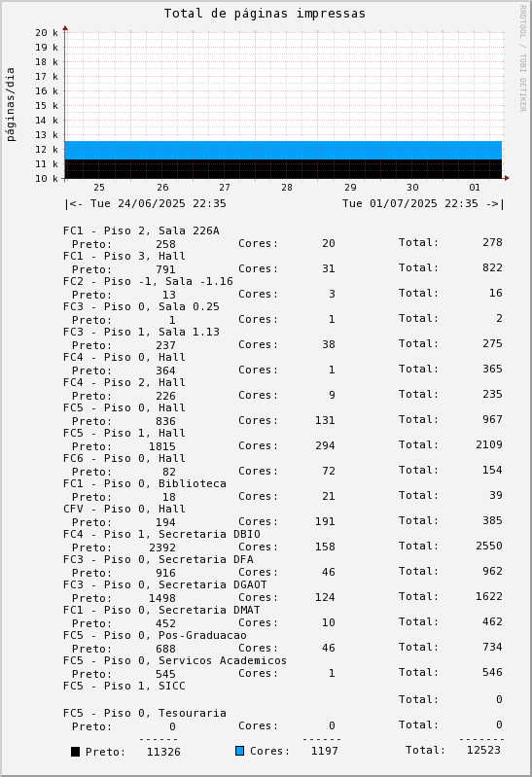Select the 'FC4 - Piso 1, Secretaria DBIO' entry
Viewport: 532px width, 777px height.
[x=161, y=534]
